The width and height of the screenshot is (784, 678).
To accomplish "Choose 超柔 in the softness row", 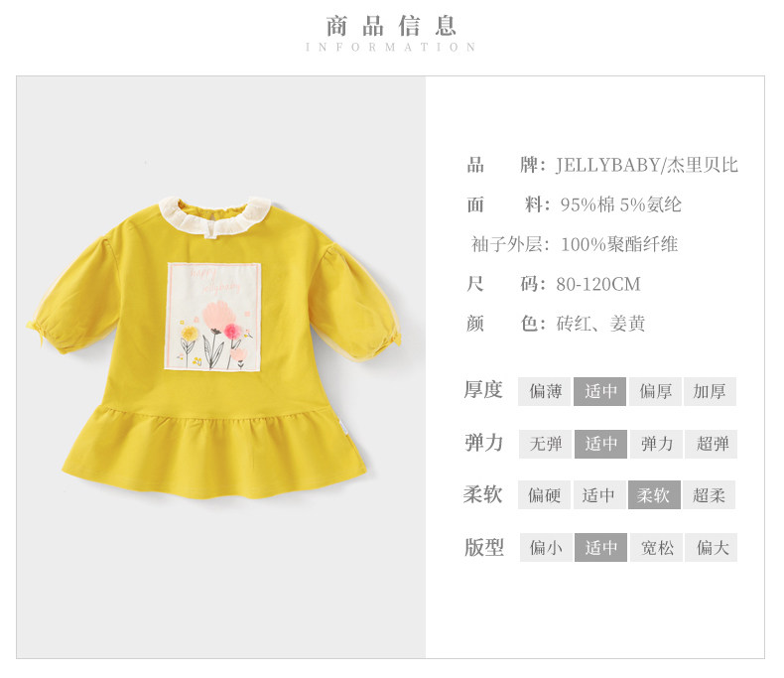I will 709,495.
